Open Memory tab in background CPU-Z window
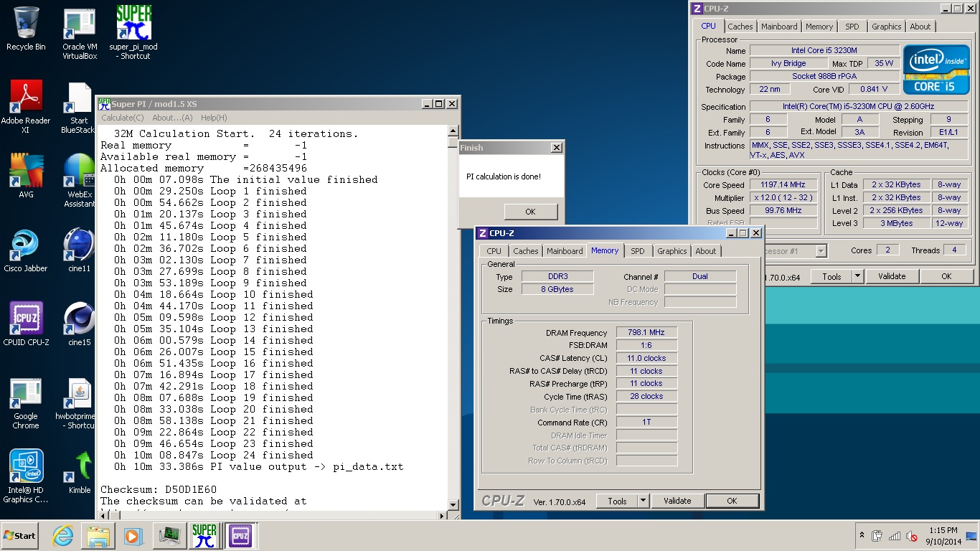Viewport: 980px width, 551px height. 819,27
